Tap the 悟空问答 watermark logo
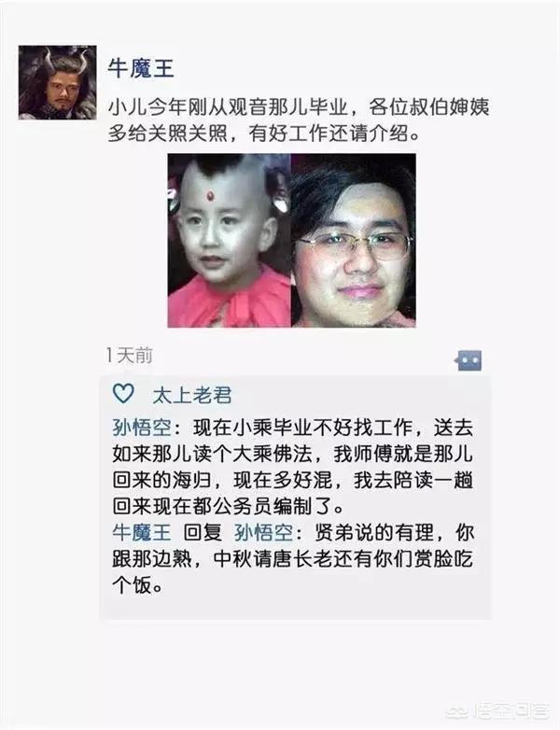Screen dimensions: 560x730 point(497,710)
